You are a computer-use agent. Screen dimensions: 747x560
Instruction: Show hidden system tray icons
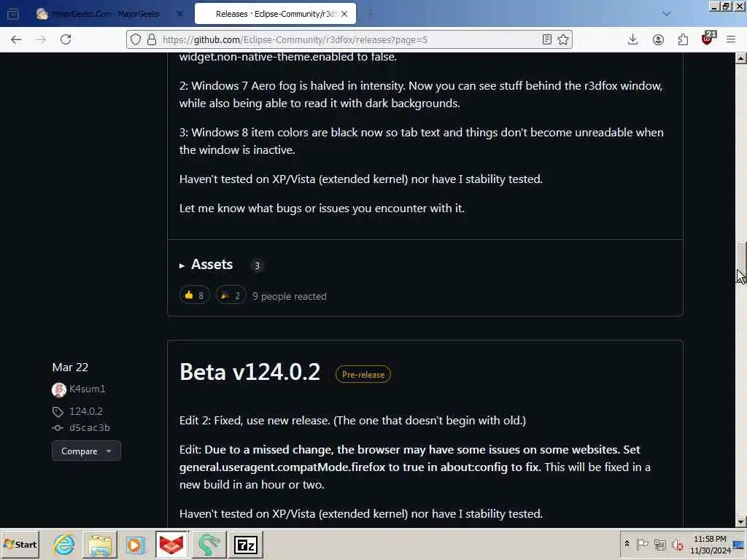[x=627, y=544]
